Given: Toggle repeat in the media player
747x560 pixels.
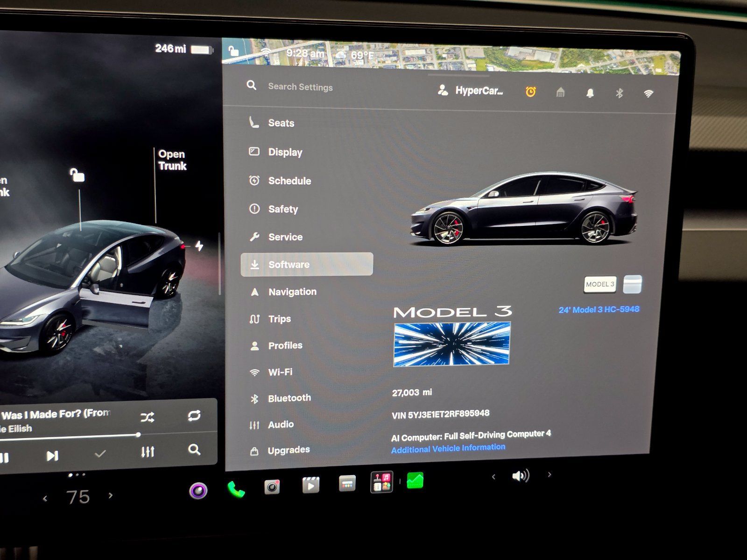Looking at the screenshot, I should point(194,416).
